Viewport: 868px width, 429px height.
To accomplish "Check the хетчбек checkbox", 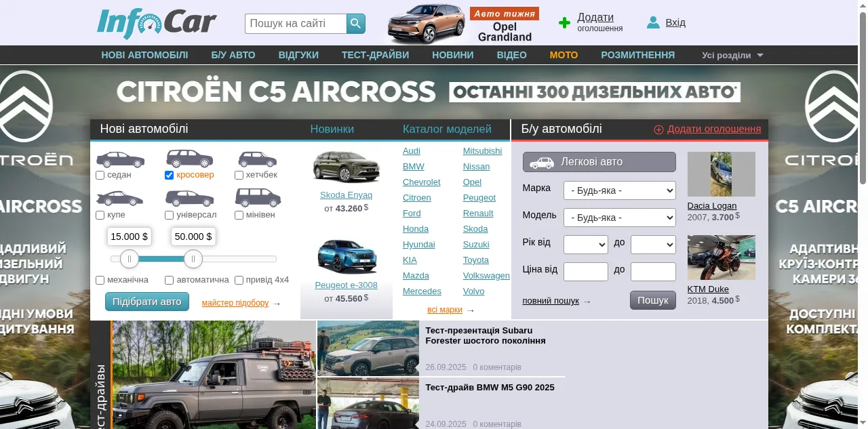I will click(x=239, y=175).
